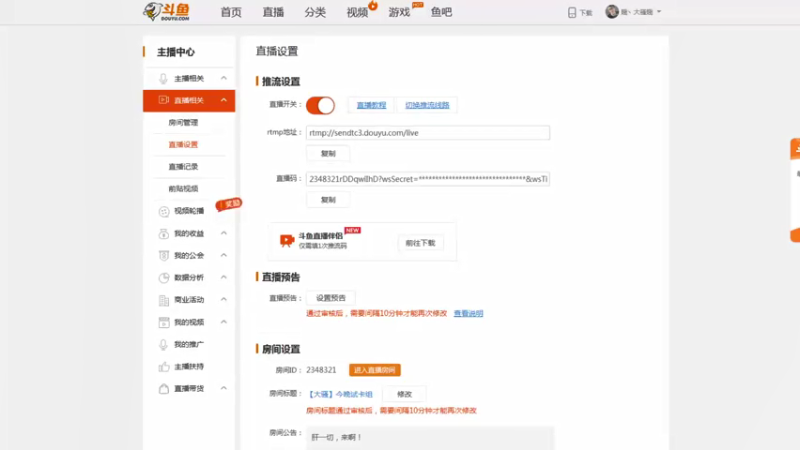Click the building icon for 商业活动

(164, 300)
